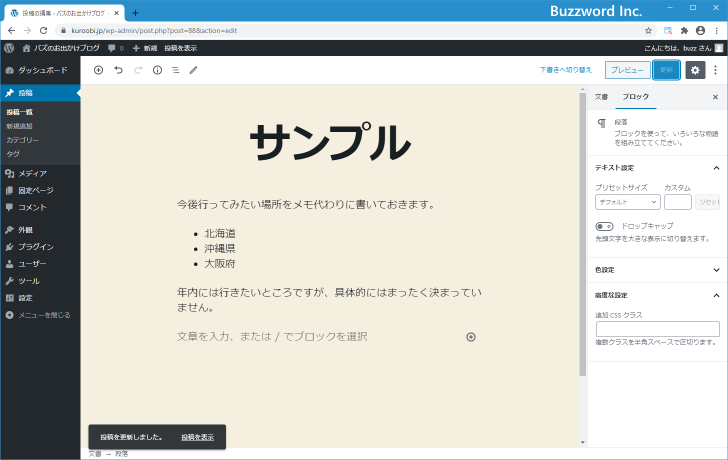Click the update post button
This screenshot has height=460, width=728.
[x=667, y=70]
